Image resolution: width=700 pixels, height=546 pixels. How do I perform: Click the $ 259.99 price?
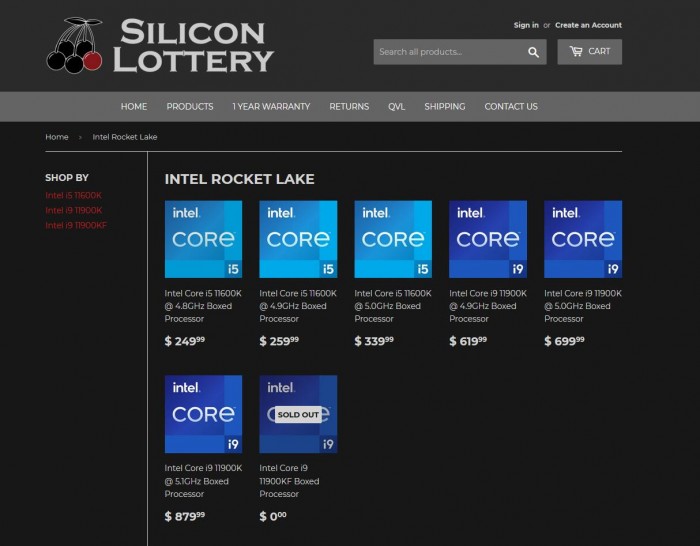pyautogui.click(x=279, y=341)
